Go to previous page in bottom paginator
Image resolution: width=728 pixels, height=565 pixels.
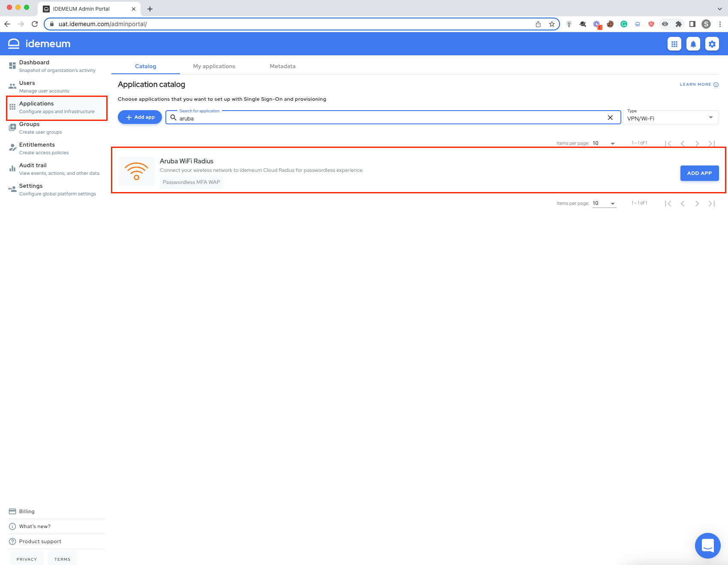[x=683, y=204]
